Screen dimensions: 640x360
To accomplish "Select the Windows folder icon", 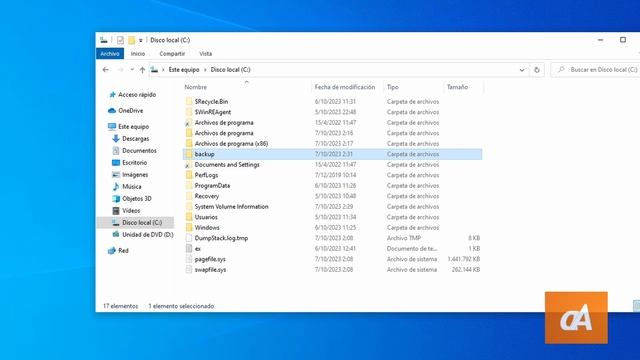I will pos(189,228).
